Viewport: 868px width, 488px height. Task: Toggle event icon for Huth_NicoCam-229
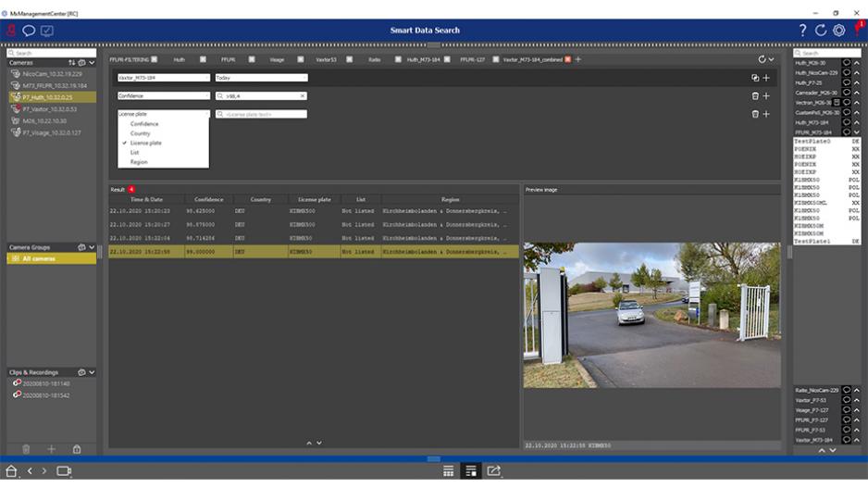pyautogui.click(x=847, y=72)
